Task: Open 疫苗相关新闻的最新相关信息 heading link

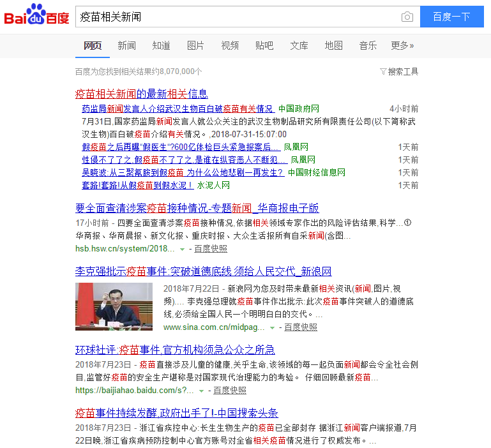Action: 142,94
